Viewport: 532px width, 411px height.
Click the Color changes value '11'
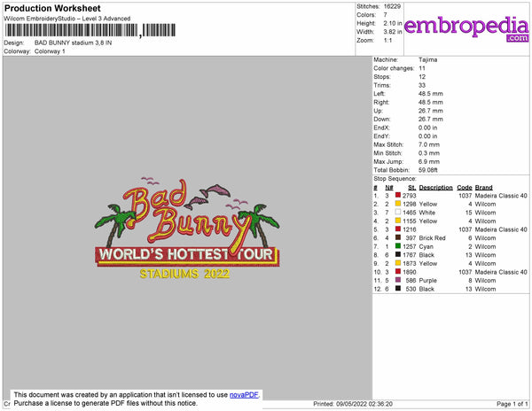pyautogui.click(x=422, y=68)
